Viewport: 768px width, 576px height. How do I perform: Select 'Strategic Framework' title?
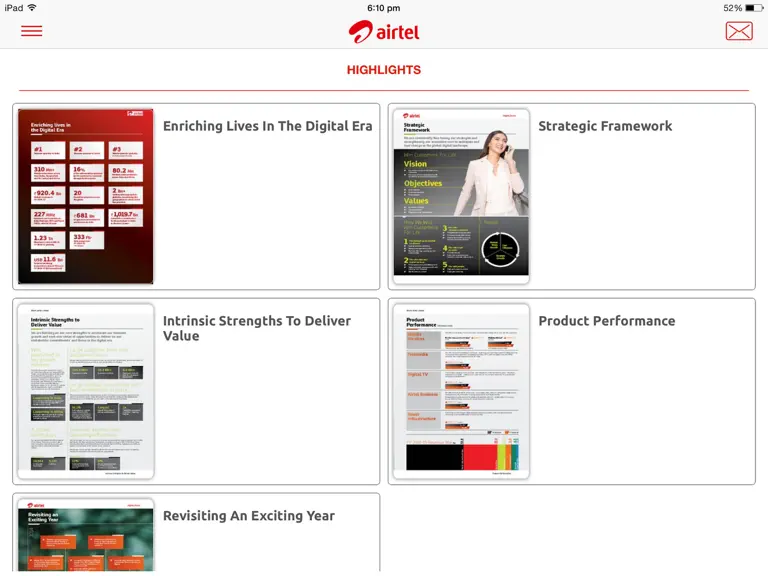(605, 126)
